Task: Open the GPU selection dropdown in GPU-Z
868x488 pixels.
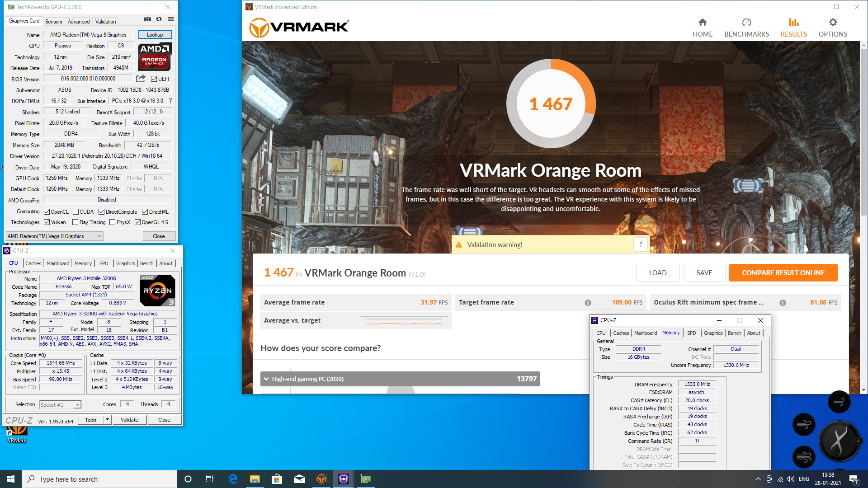Action: 54,236
